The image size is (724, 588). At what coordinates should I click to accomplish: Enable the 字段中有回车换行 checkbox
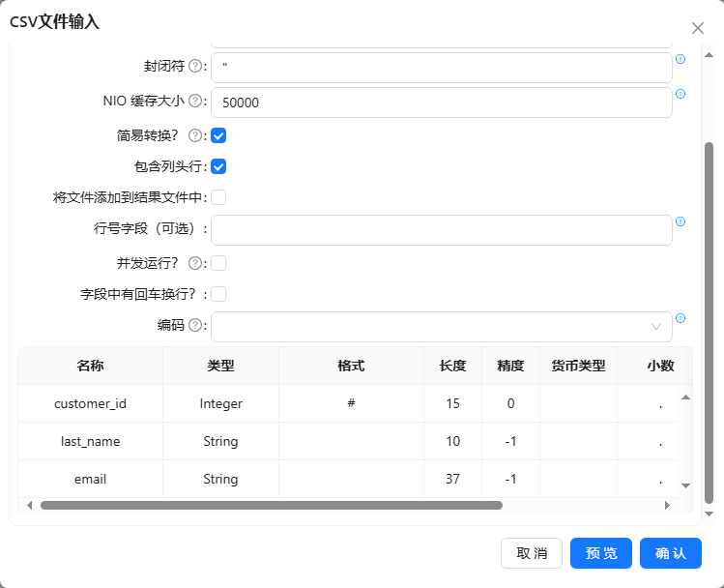click(x=219, y=294)
